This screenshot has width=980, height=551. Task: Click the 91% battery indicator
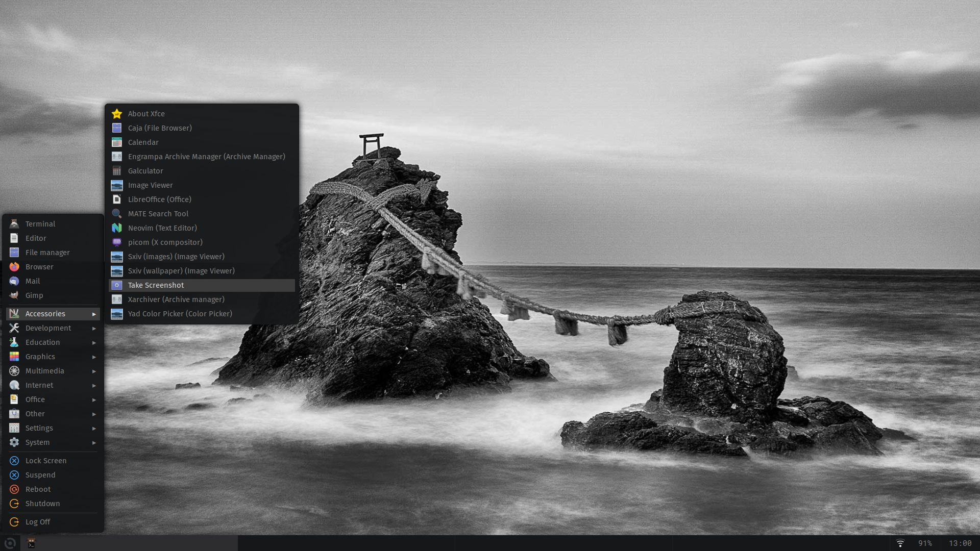925,543
